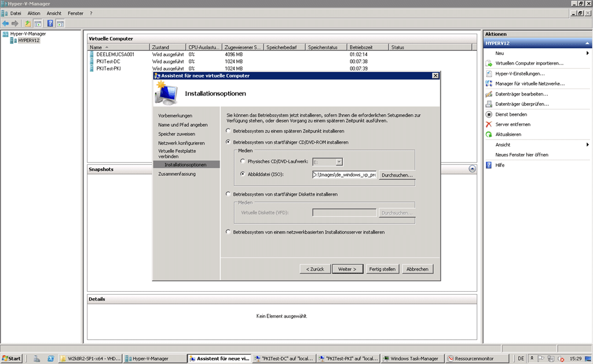Go to wizard step Speicher zuweisen
This screenshot has height=364, width=593.
pos(177,134)
